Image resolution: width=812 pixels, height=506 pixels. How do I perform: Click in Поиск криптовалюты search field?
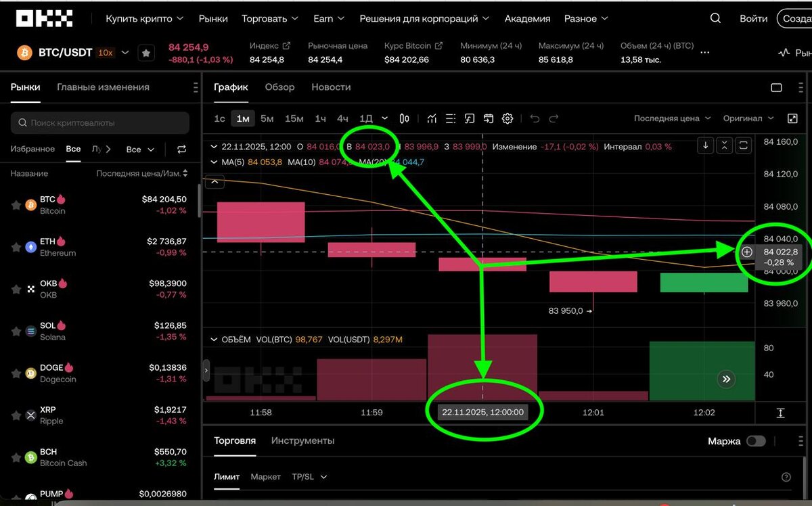click(x=100, y=123)
